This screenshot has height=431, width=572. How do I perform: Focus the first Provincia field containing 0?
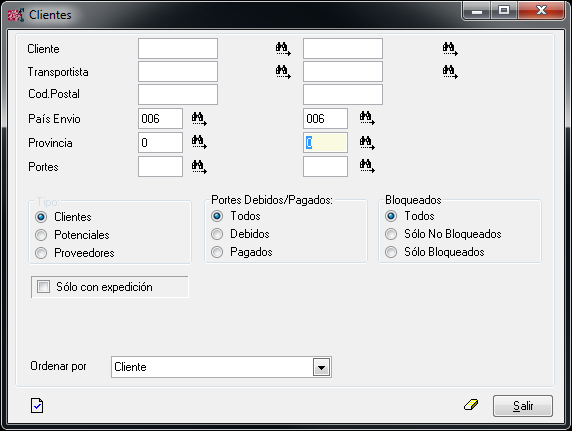(x=161, y=143)
